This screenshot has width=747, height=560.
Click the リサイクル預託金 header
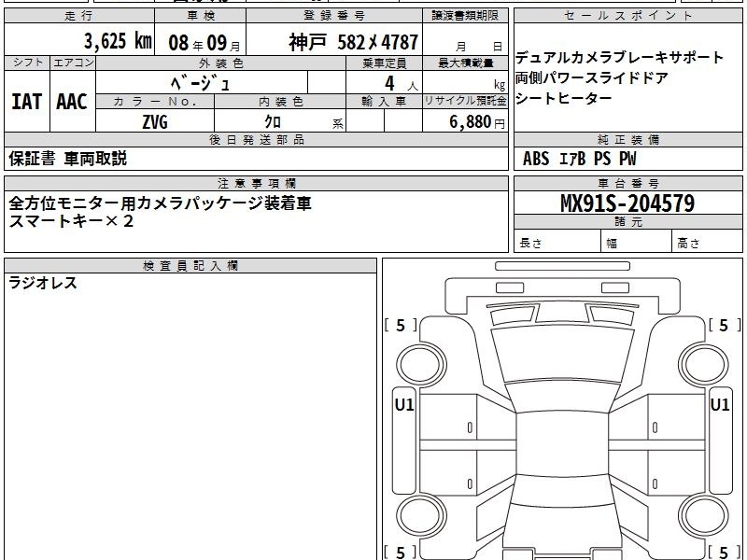click(465, 102)
